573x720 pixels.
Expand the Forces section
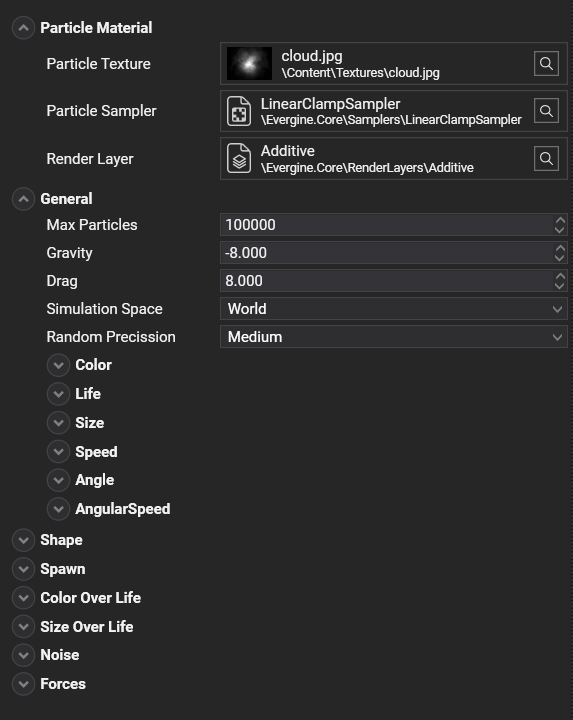[23, 684]
